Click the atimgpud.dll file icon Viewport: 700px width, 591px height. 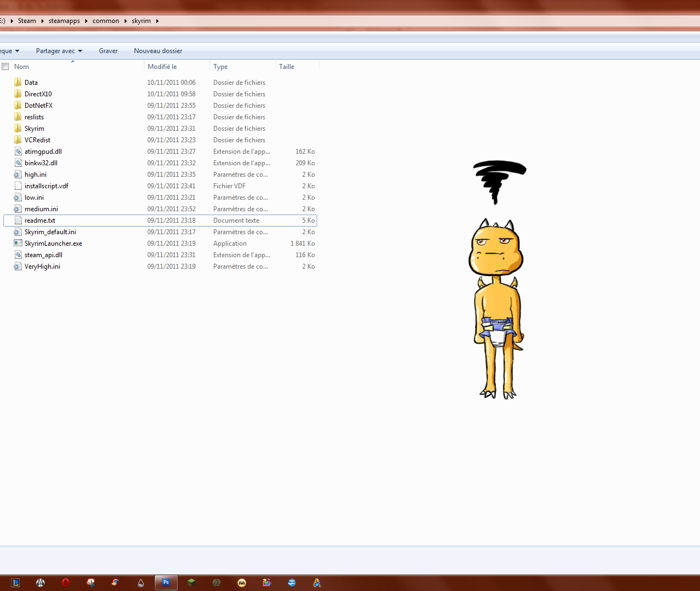click(x=18, y=152)
